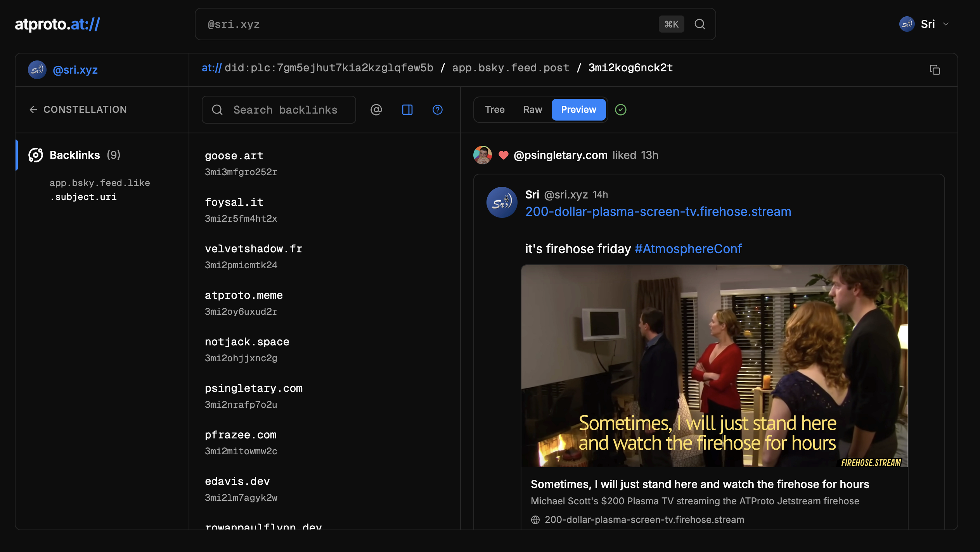Screen dimensions: 980x552
Task: Select the Preview view tab
Action: point(578,110)
